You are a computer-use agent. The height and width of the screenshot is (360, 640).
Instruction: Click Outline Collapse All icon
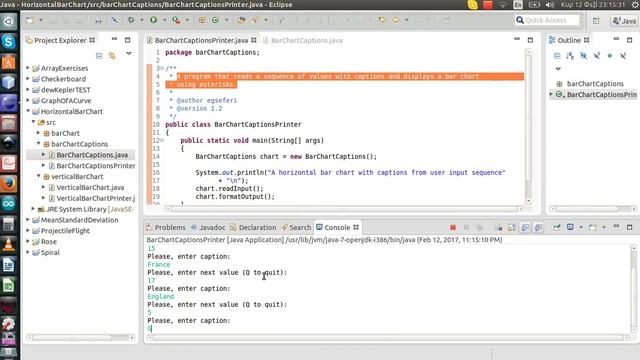click(557, 56)
